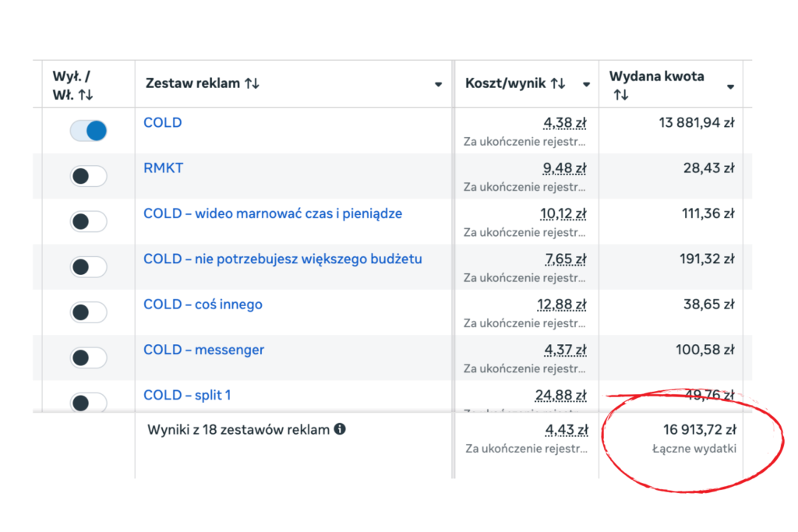Open the RMKT ad set link
Screen dimensions: 798x532
coord(163,167)
